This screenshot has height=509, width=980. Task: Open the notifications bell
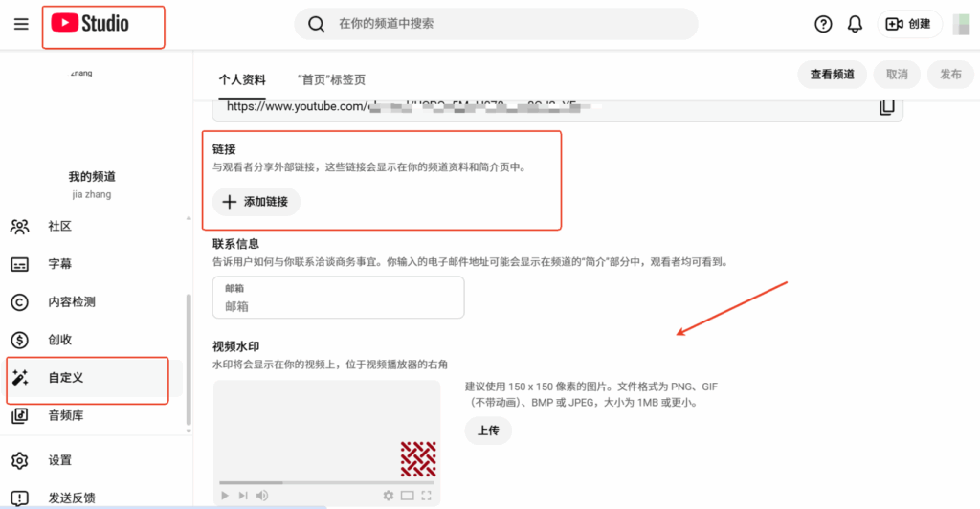855,24
